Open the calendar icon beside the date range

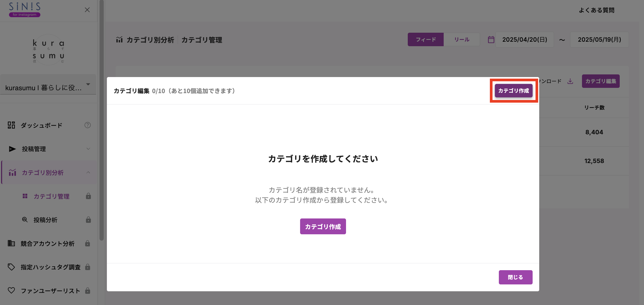(x=491, y=39)
